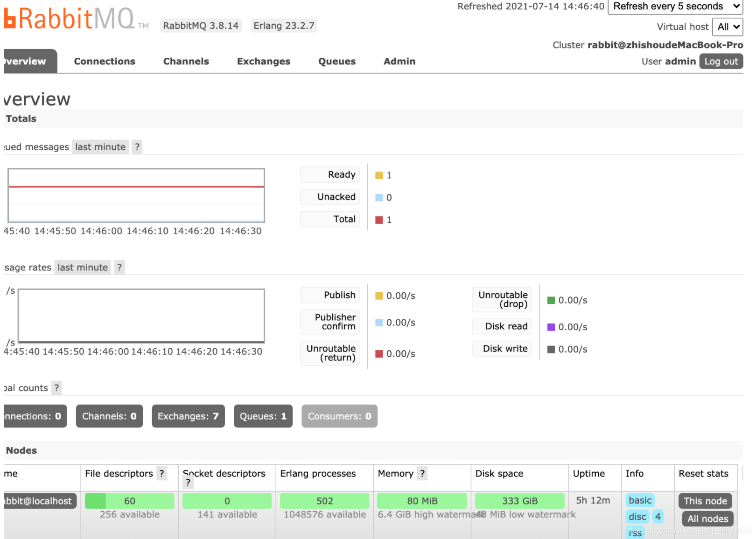This screenshot has height=539, width=756.
Task: Click the Unacked light blue swatch
Action: (x=379, y=198)
